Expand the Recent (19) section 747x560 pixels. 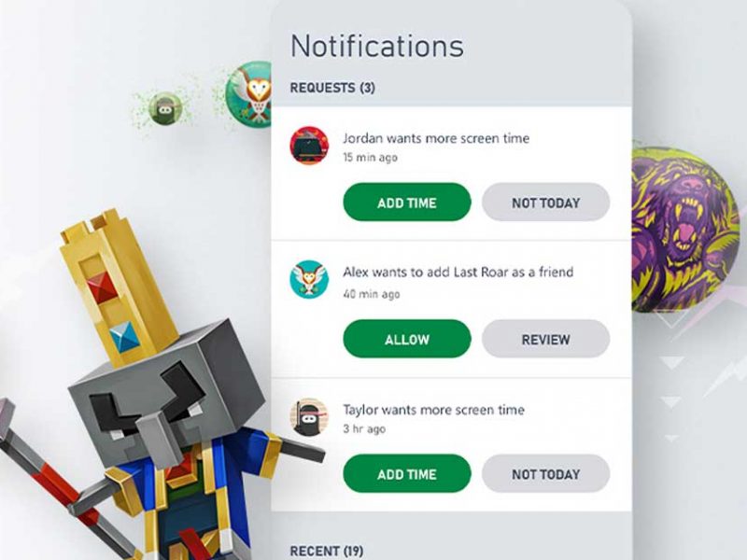tap(326, 551)
